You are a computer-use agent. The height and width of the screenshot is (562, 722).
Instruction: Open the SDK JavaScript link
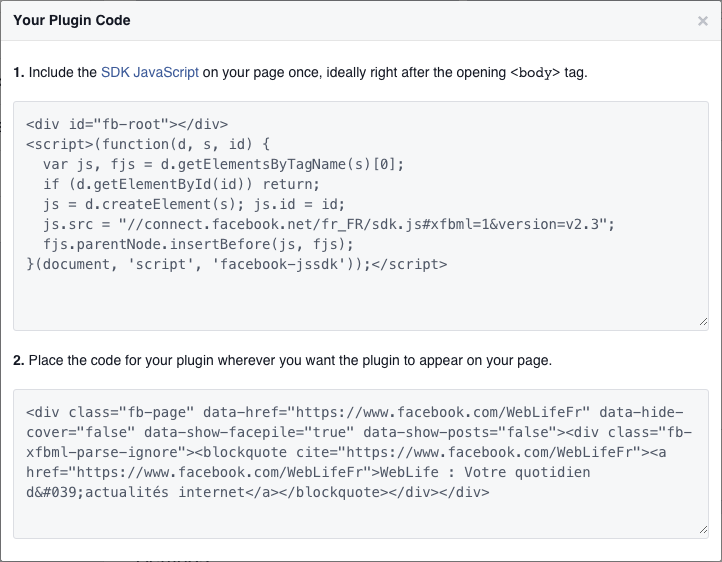pyautogui.click(x=150, y=72)
